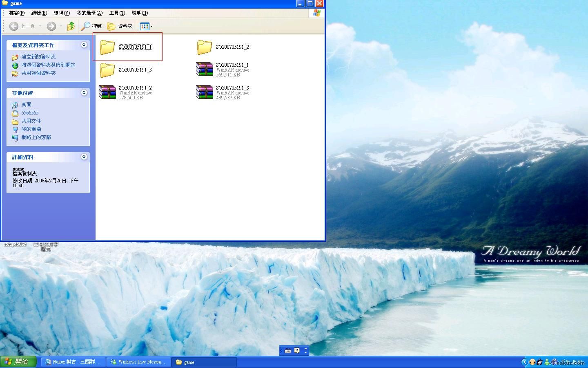This screenshot has height=368, width=588.
Task: Switch to Nakuz 樂古 taskbar window
Action: click(73, 362)
